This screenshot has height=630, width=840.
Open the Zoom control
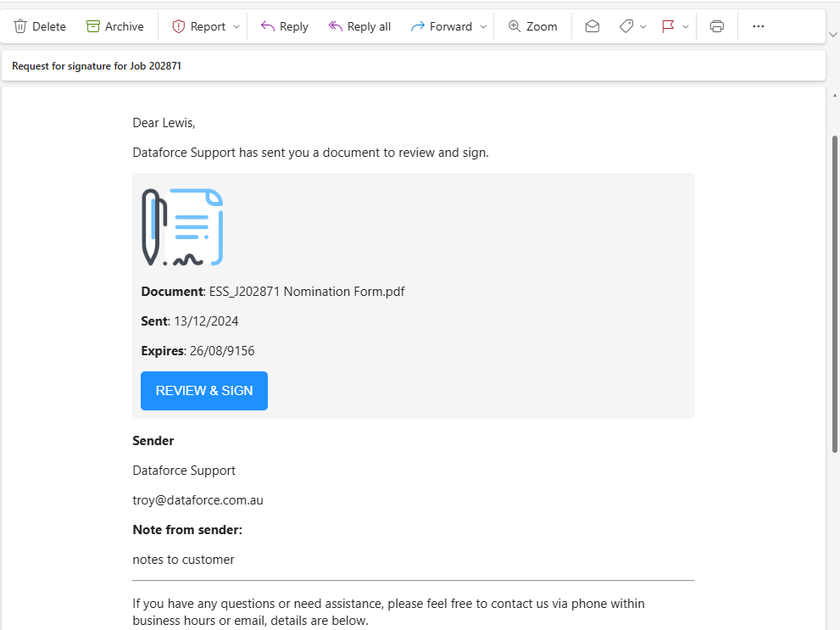pyautogui.click(x=532, y=26)
